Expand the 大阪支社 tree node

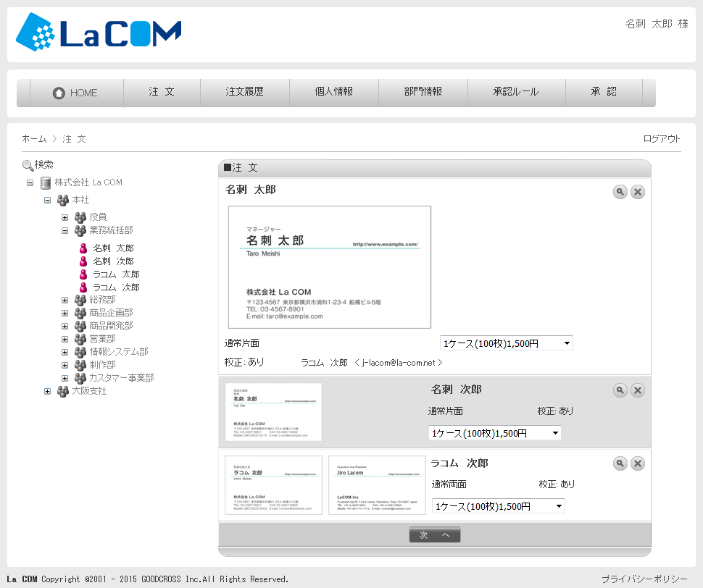[x=48, y=392]
